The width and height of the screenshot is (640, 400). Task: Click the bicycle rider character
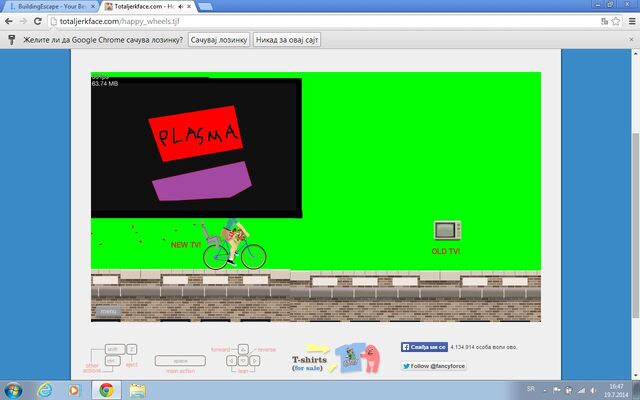coord(233,244)
